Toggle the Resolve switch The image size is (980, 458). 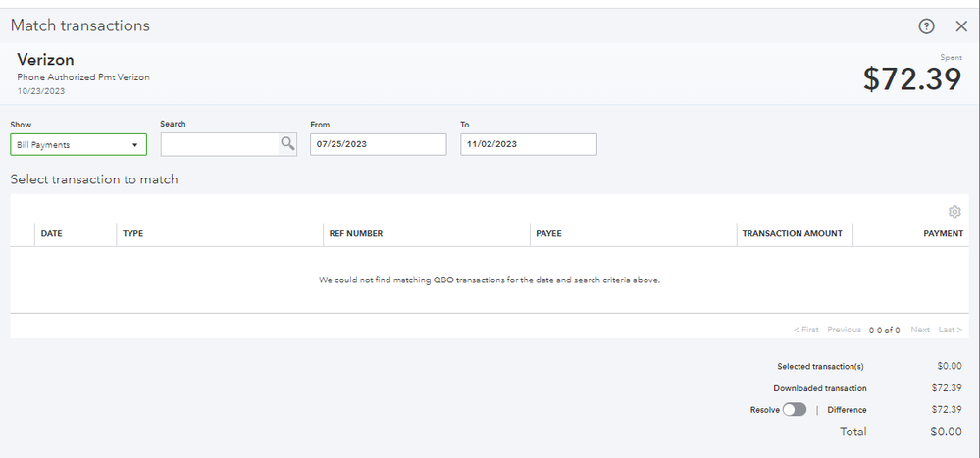pyautogui.click(x=795, y=409)
